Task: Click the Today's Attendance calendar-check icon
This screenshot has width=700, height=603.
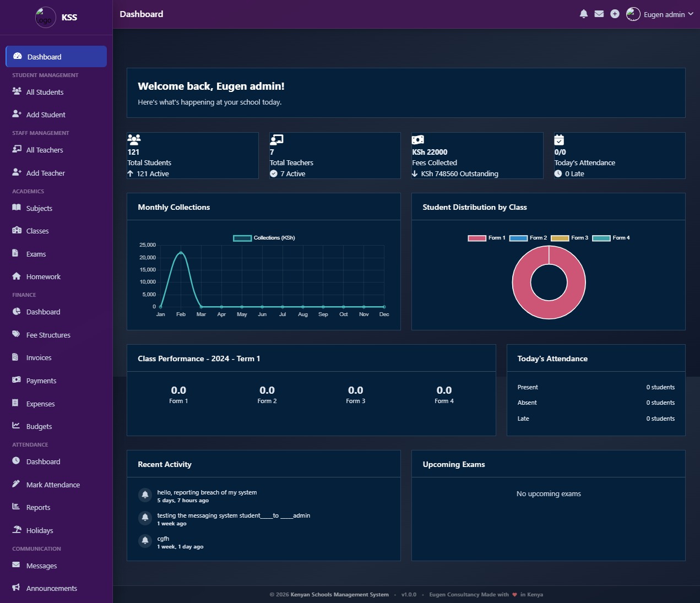Action: (x=559, y=139)
